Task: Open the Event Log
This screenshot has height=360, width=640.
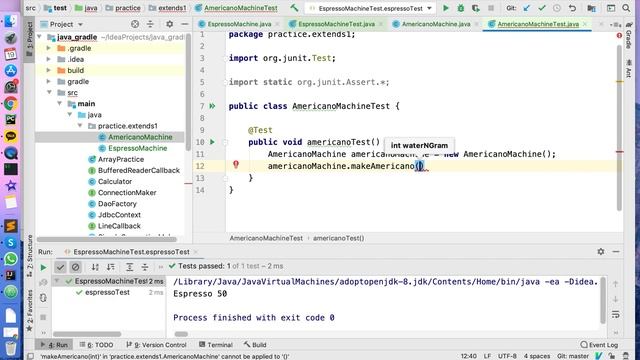Action: (599, 345)
